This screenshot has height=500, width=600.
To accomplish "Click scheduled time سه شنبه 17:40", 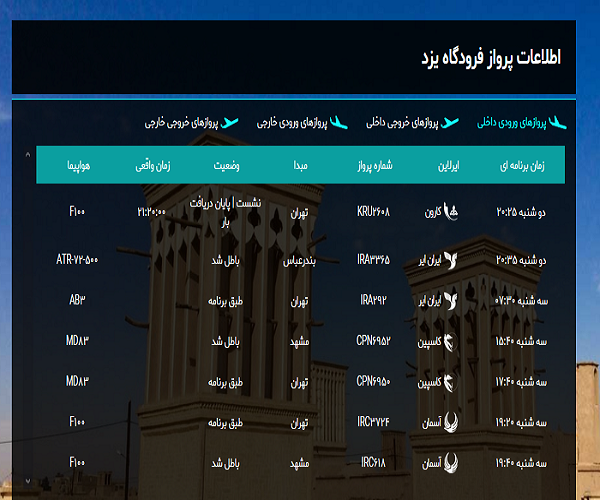I will 521,382.
